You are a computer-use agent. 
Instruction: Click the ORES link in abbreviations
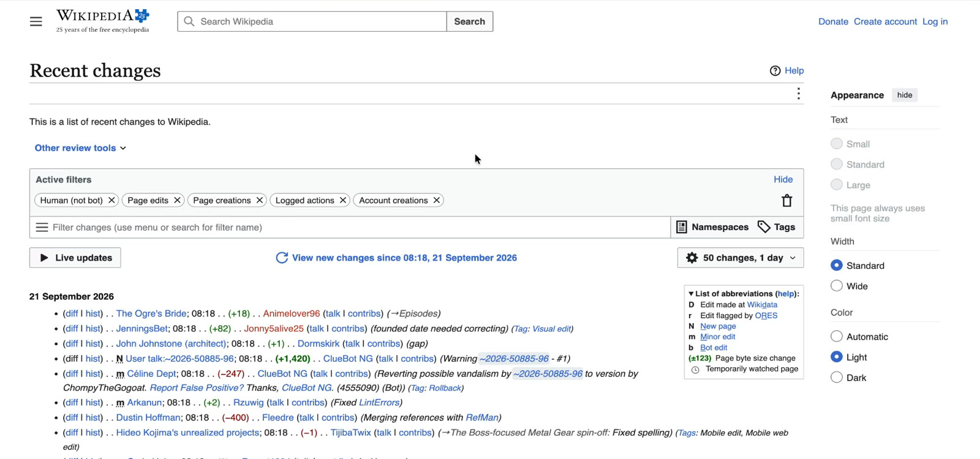click(766, 316)
